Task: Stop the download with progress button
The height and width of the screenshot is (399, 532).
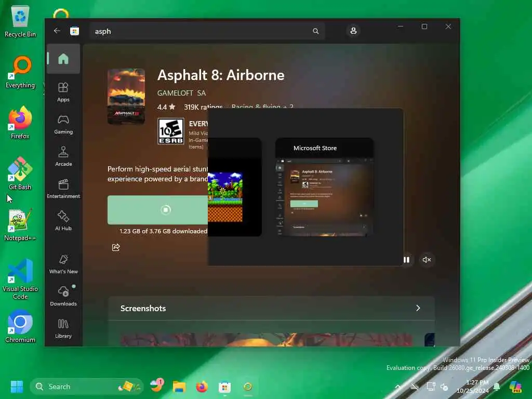Action: coord(158,210)
